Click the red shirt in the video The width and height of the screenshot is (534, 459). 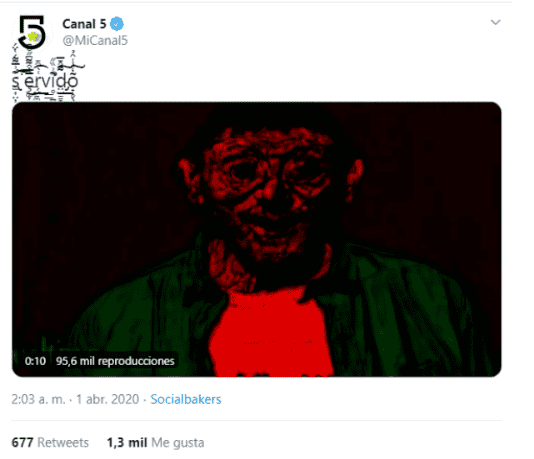pos(271,334)
